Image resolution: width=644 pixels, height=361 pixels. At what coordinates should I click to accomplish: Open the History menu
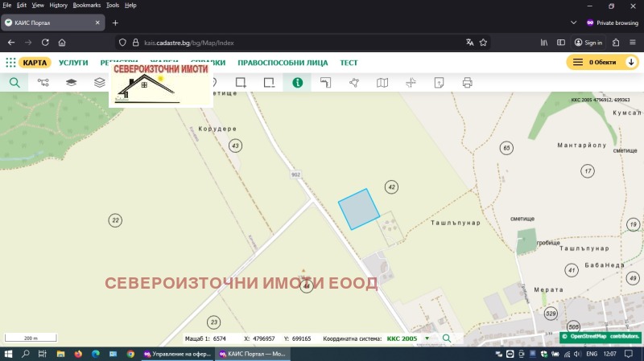[x=58, y=6]
